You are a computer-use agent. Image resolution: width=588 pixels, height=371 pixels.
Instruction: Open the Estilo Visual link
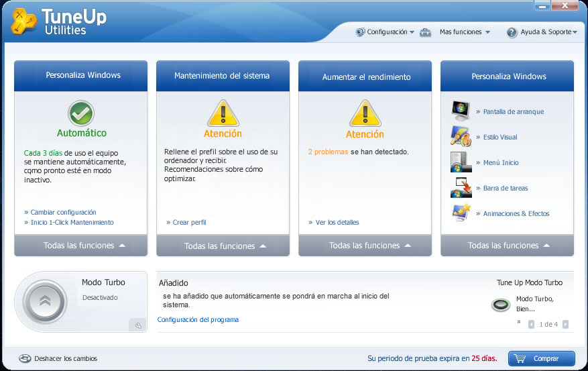500,138
